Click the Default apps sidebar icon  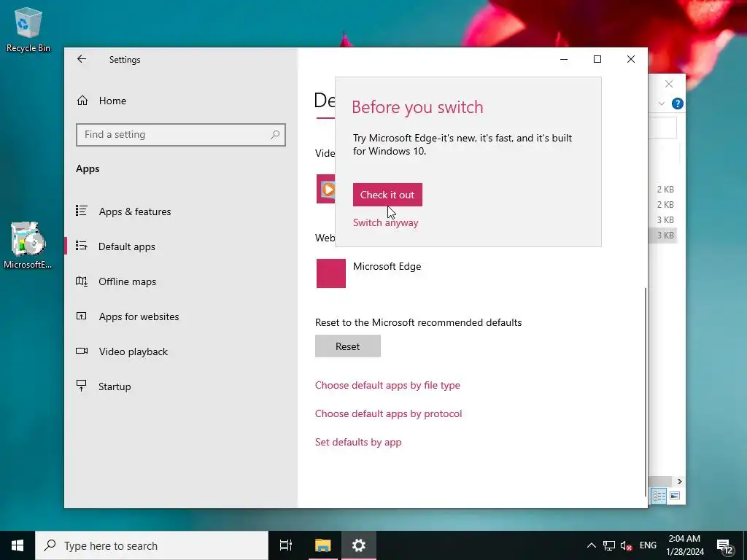pyautogui.click(x=82, y=246)
